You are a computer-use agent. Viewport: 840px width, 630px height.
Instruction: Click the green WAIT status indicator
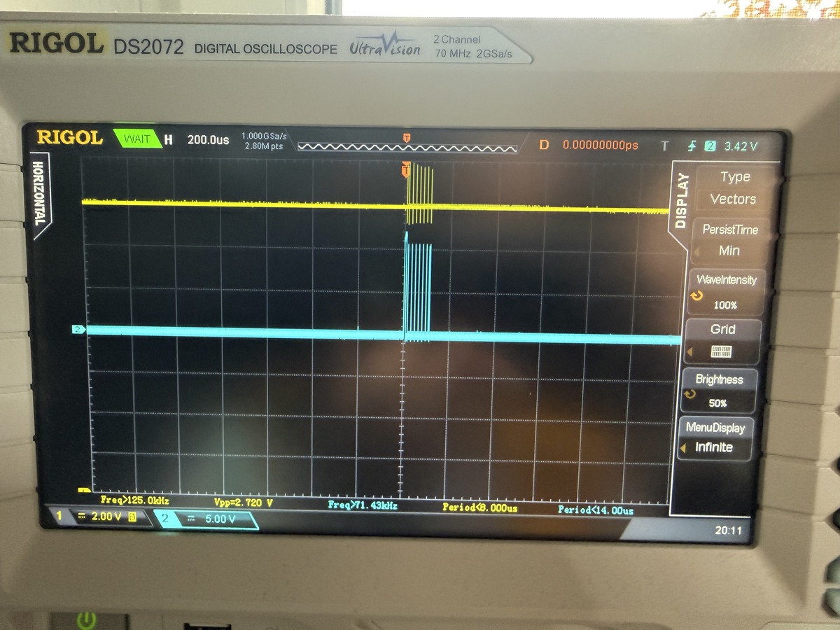tap(136, 139)
